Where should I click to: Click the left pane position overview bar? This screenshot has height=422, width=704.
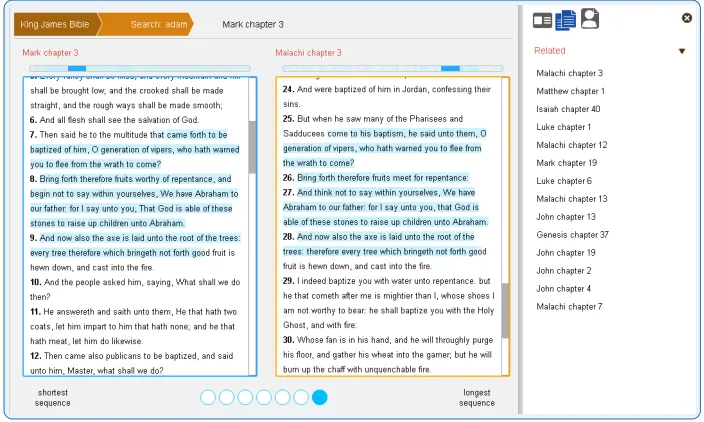click(x=140, y=69)
